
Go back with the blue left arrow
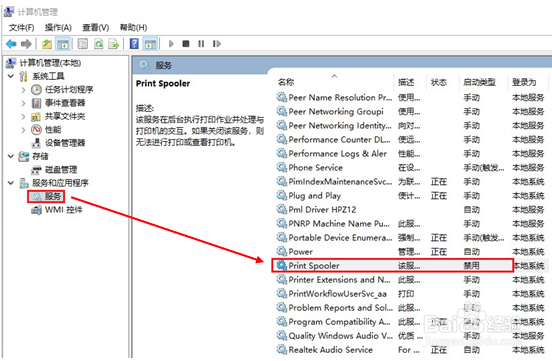click(x=11, y=44)
